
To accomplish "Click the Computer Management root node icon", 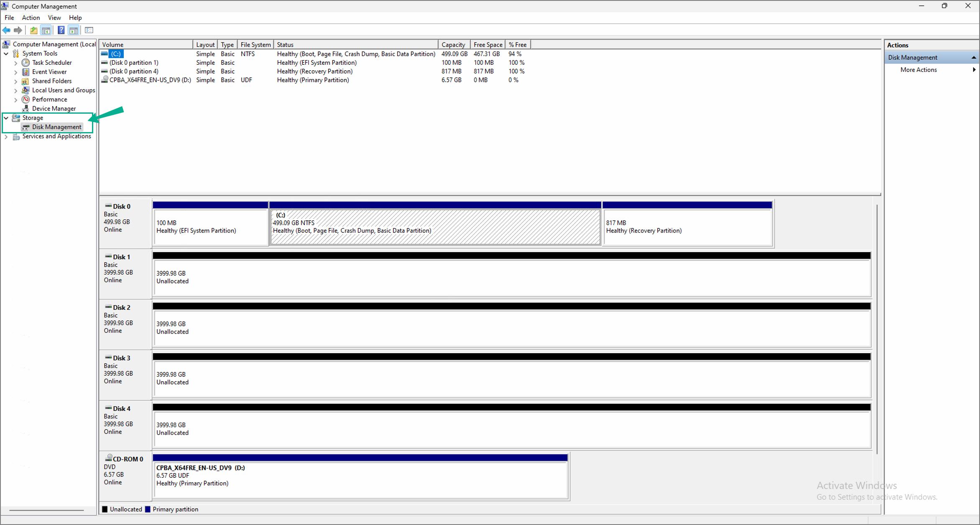I will pos(6,44).
